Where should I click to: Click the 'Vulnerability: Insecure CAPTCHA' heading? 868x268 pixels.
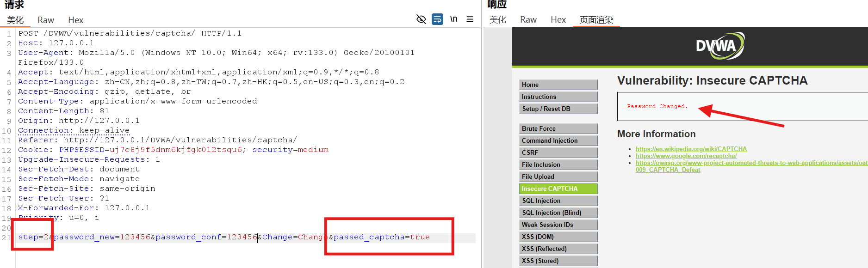(712, 80)
